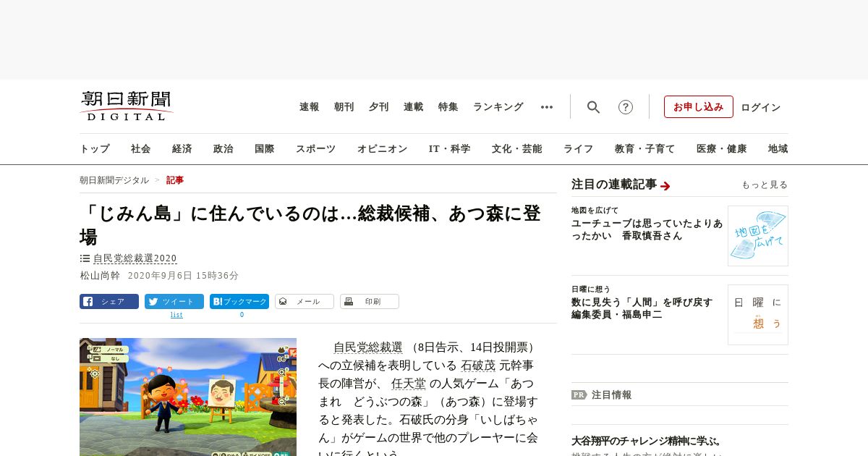Open 石破茂 keyword link in article
The image size is (868, 456).
pos(478,366)
